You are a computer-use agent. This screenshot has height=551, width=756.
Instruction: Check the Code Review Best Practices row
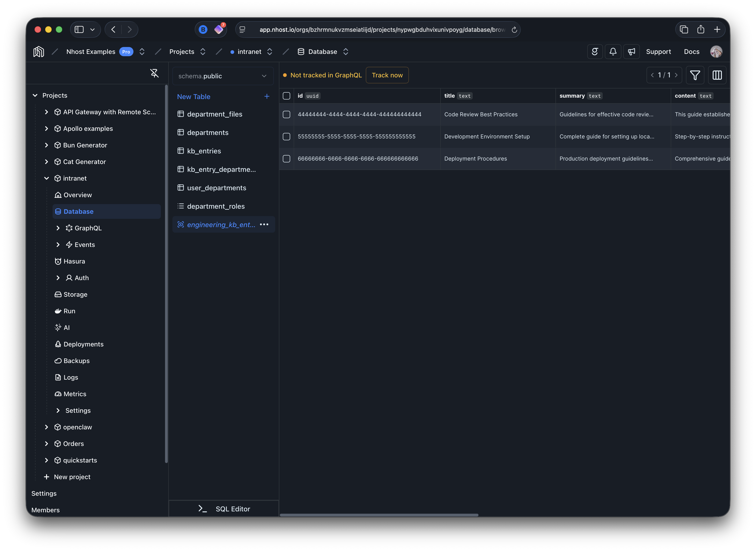(286, 114)
